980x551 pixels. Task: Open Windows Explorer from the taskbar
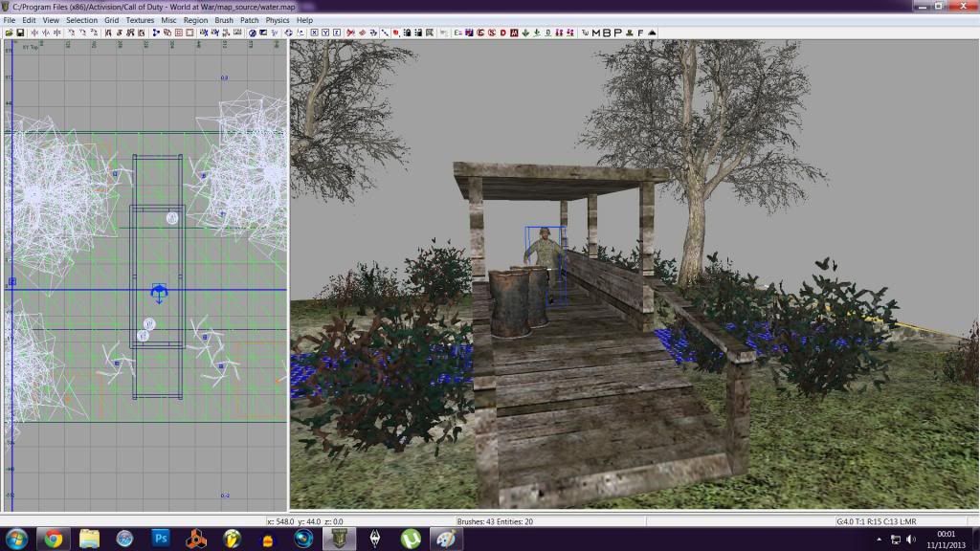point(89,539)
